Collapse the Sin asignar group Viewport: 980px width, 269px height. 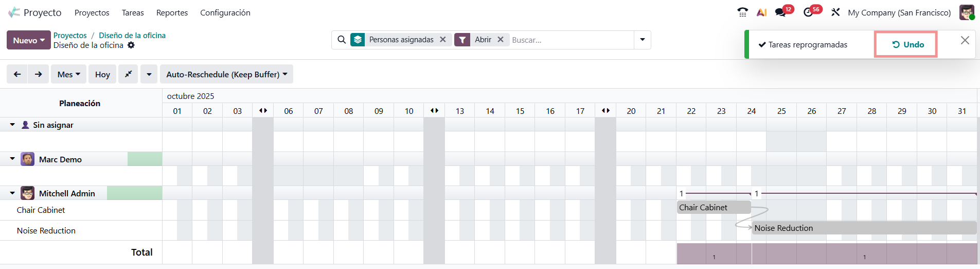coord(12,125)
